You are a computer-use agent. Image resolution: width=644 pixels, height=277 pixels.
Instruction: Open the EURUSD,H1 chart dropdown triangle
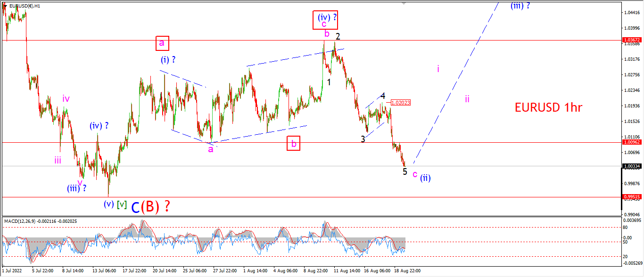pos(5,6)
